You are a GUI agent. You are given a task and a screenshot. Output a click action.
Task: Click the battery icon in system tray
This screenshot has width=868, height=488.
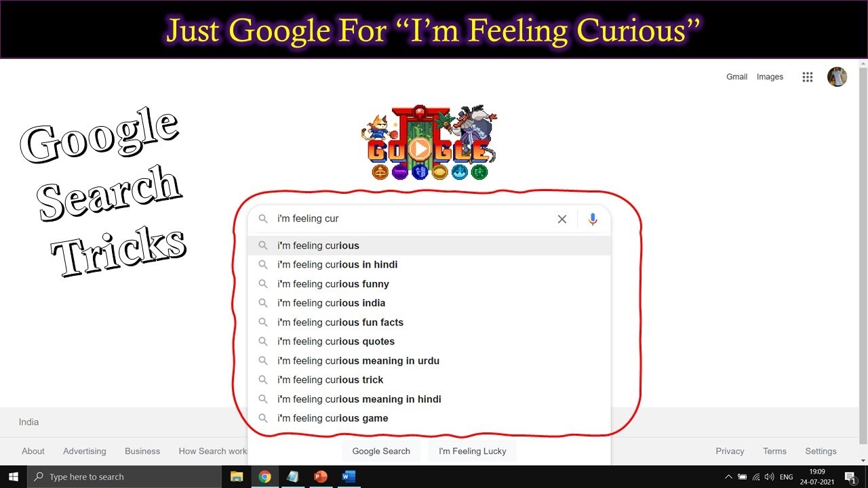pyautogui.click(x=743, y=477)
